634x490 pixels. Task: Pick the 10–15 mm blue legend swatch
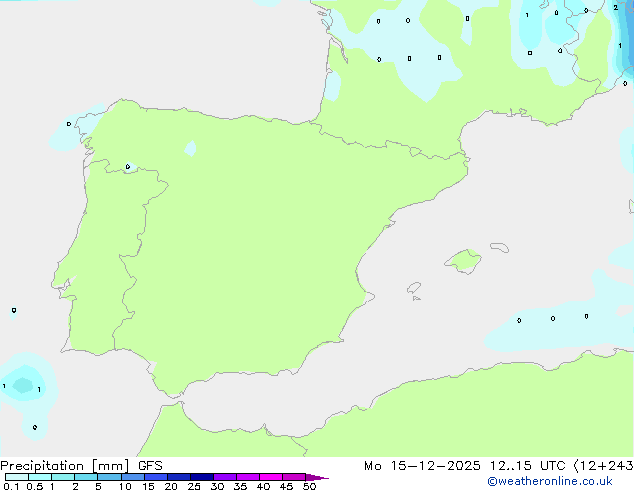133,477
